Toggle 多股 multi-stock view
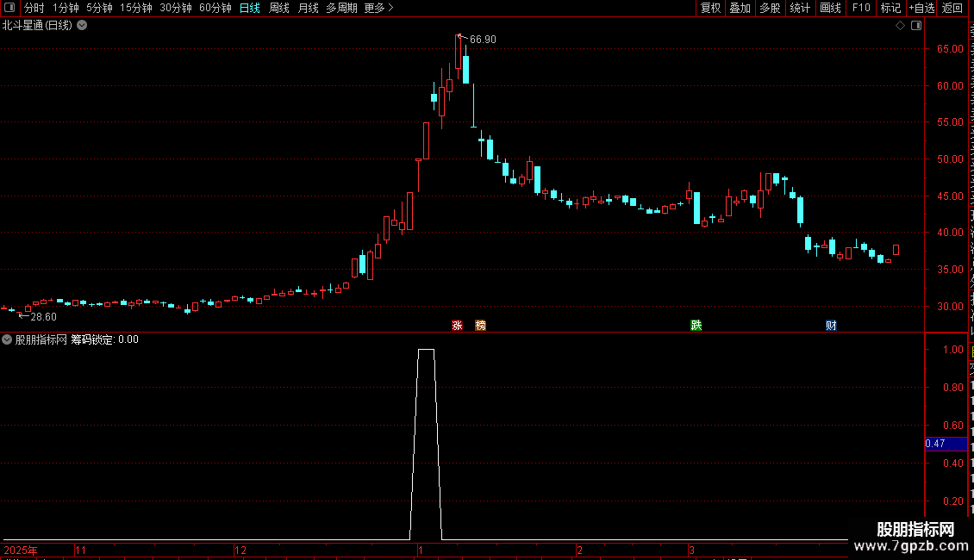Screen dimensions: 974x560 coord(770,8)
